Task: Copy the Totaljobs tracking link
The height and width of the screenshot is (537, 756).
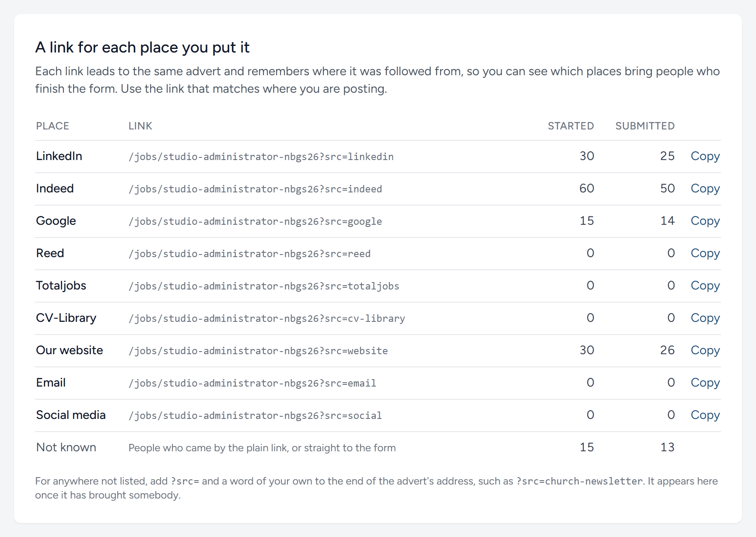Action: click(x=705, y=286)
